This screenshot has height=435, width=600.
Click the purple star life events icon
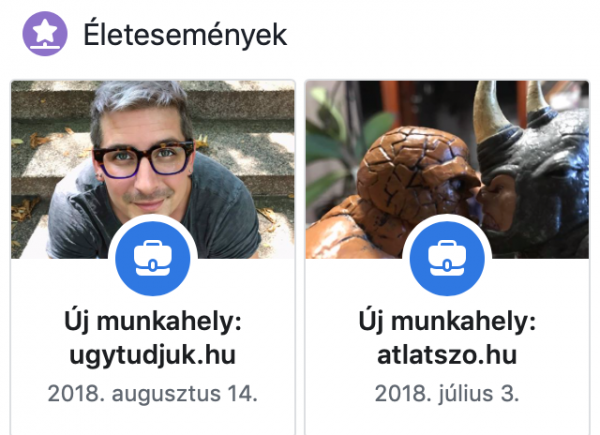(45, 34)
